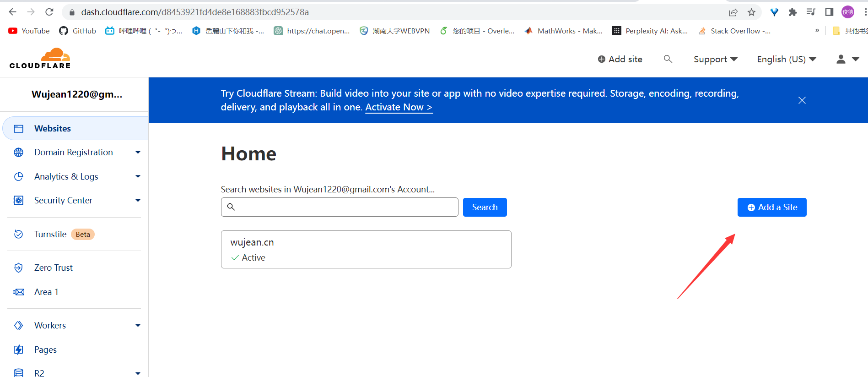
Task: Follow the Activate Now link
Action: click(x=399, y=107)
